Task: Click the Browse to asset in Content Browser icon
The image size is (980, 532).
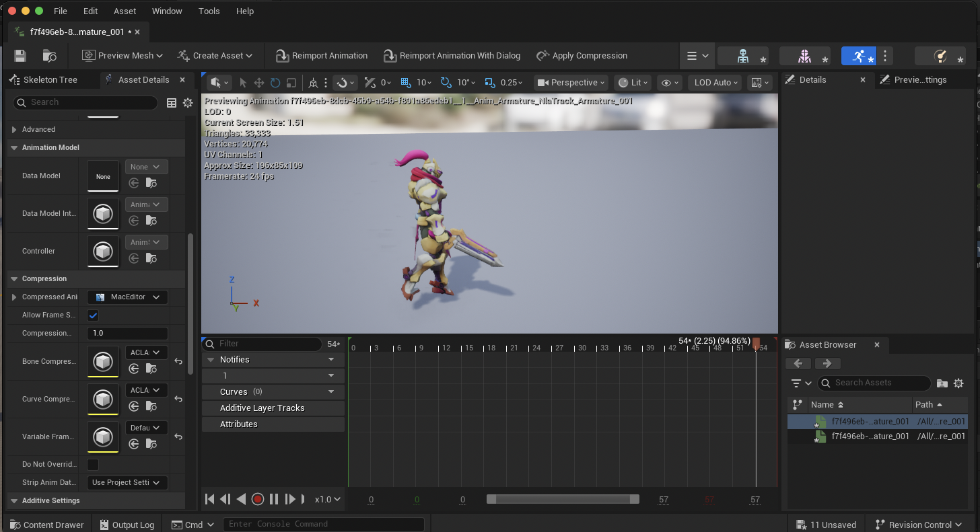Action: click(49, 56)
